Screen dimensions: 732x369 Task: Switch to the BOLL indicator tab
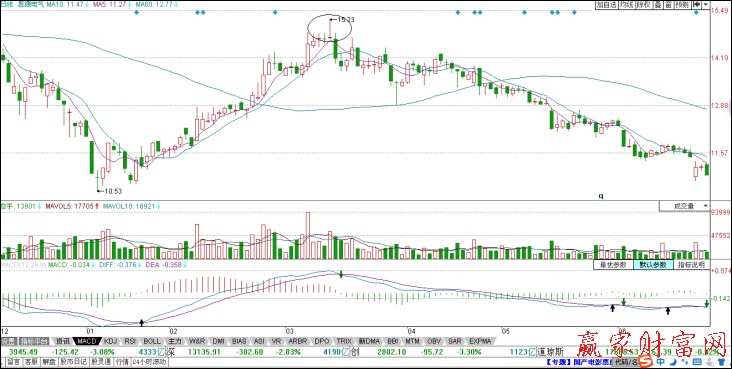[x=152, y=341]
